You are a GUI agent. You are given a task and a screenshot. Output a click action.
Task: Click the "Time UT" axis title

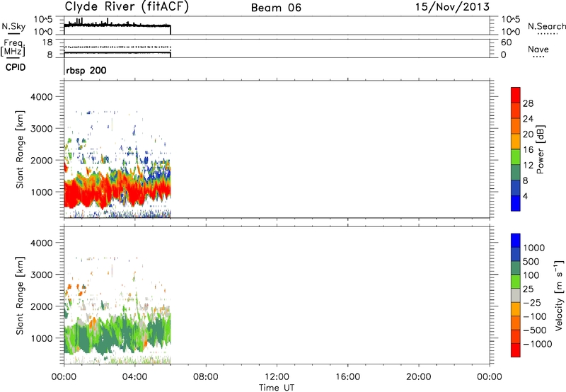pos(277,388)
